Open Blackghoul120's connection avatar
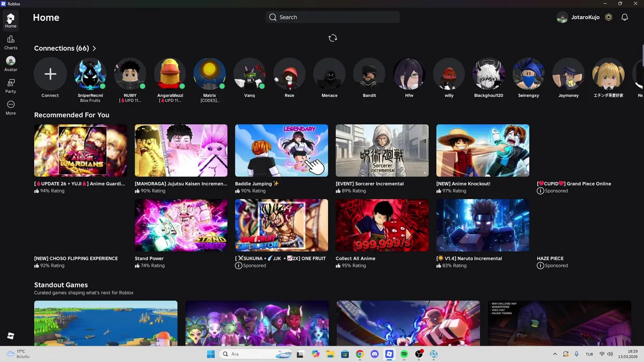 pos(489,74)
